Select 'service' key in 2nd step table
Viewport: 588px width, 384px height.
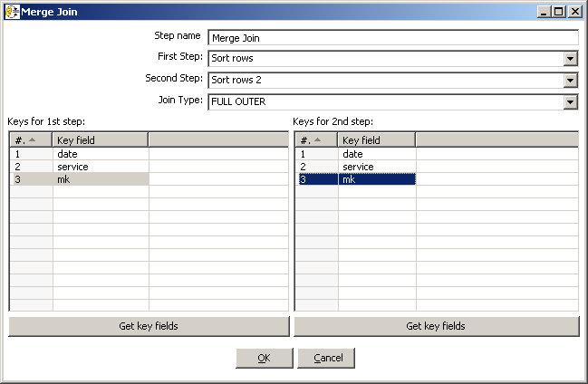(x=377, y=167)
